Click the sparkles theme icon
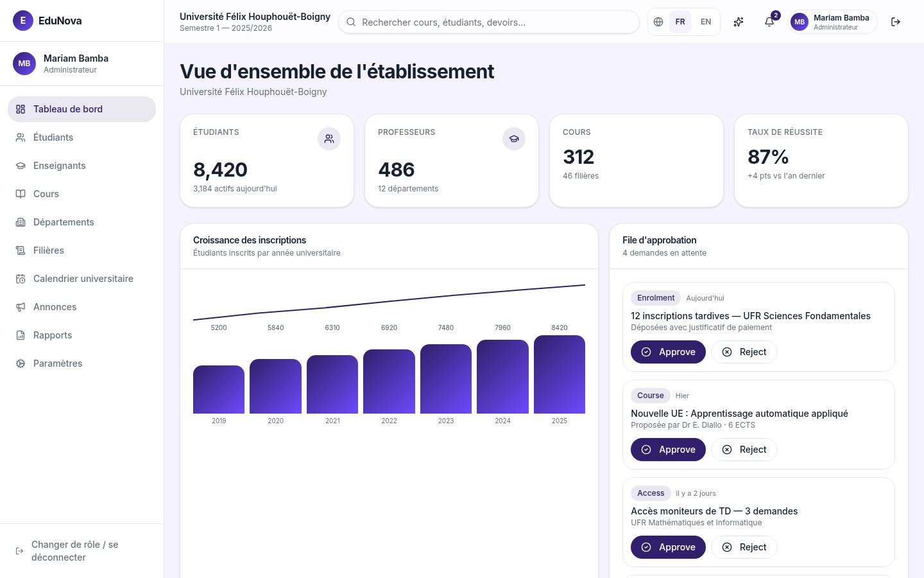This screenshot has width=924, height=578. [739, 22]
